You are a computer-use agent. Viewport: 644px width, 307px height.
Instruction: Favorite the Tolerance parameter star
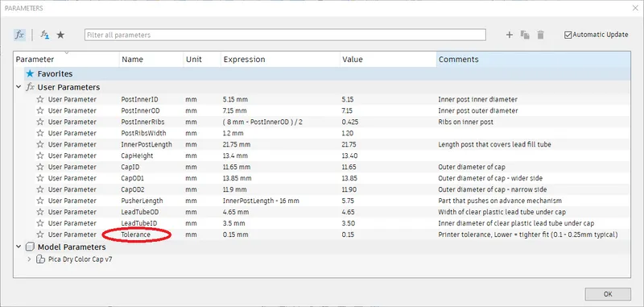coord(39,234)
